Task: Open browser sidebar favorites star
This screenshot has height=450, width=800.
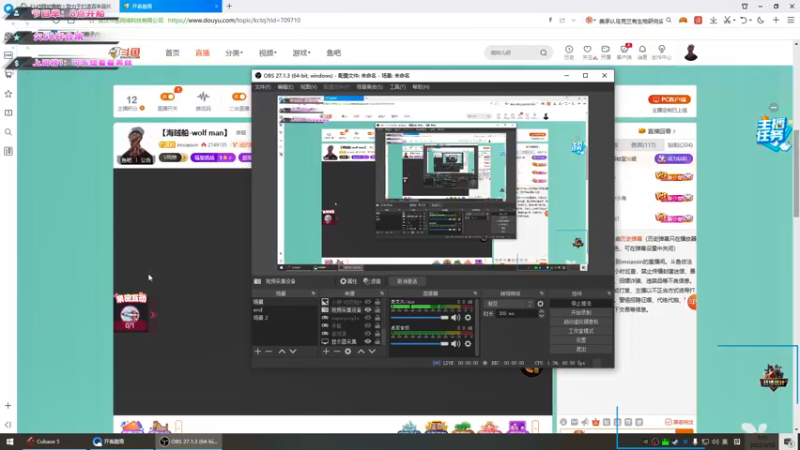Action: [x=8, y=94]
